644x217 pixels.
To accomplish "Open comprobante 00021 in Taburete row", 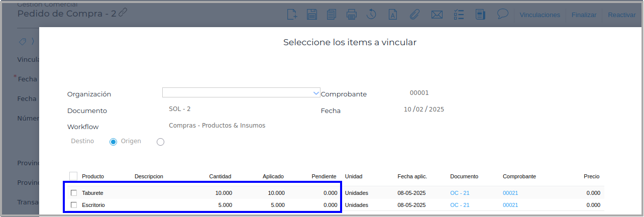I will click(510, 193).
